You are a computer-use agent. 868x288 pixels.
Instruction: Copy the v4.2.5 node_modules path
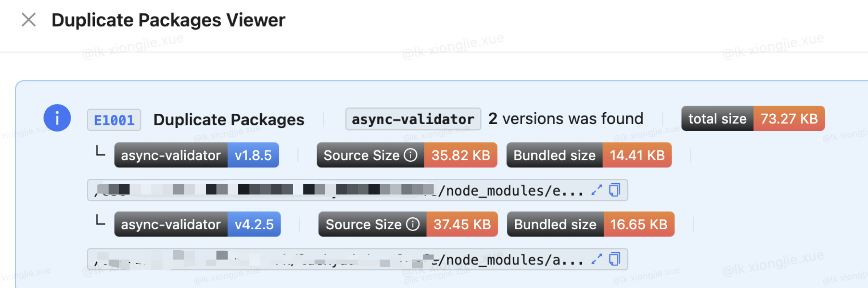(x=614, y=259)
